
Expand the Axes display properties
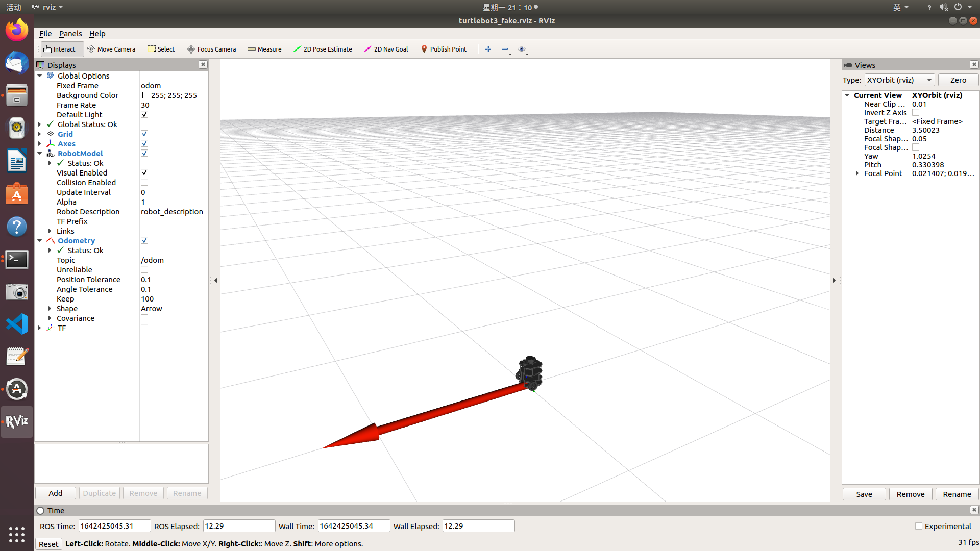coord(40,143)
